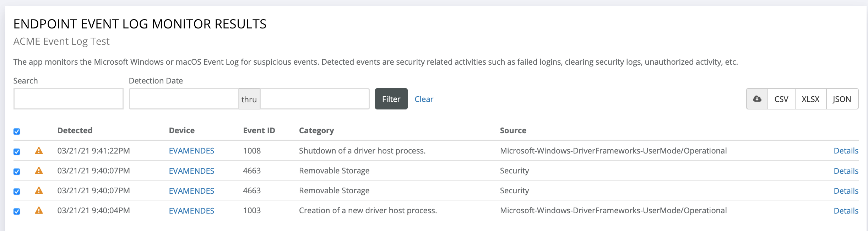Clear the search filters
868x231 pixels.
(x=424, y=99)
